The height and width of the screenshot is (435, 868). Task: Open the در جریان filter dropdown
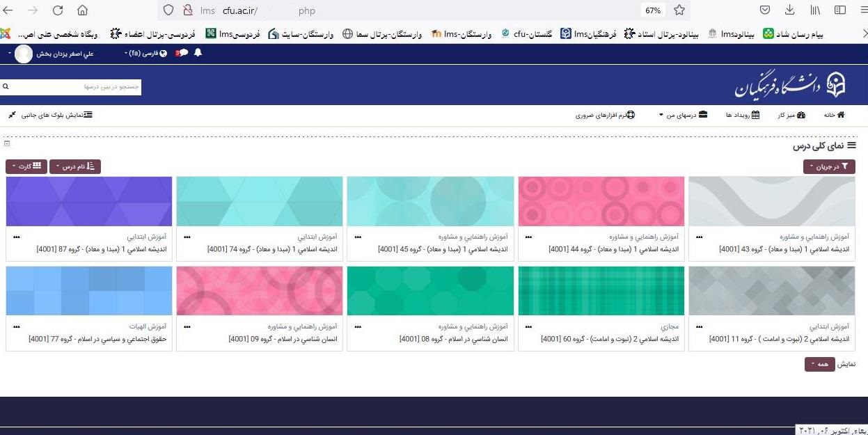point(829,166)
